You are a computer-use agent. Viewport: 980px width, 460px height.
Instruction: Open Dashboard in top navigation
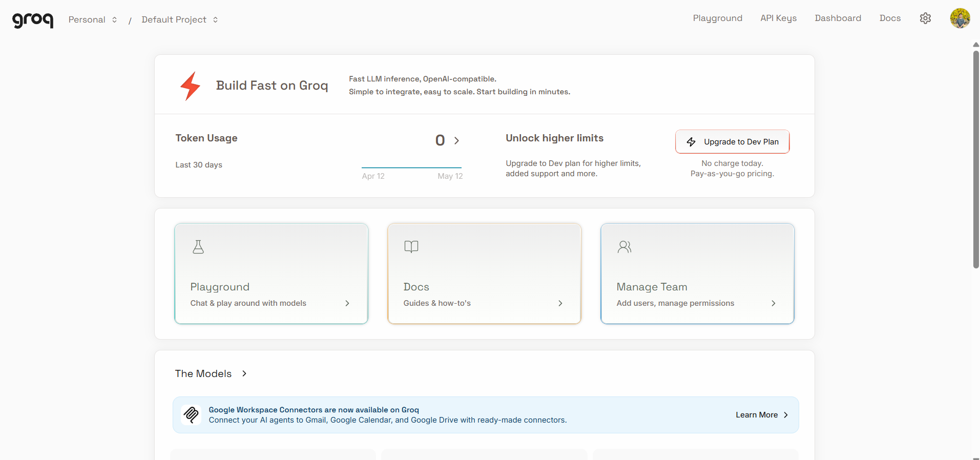[x=838, y=18]
